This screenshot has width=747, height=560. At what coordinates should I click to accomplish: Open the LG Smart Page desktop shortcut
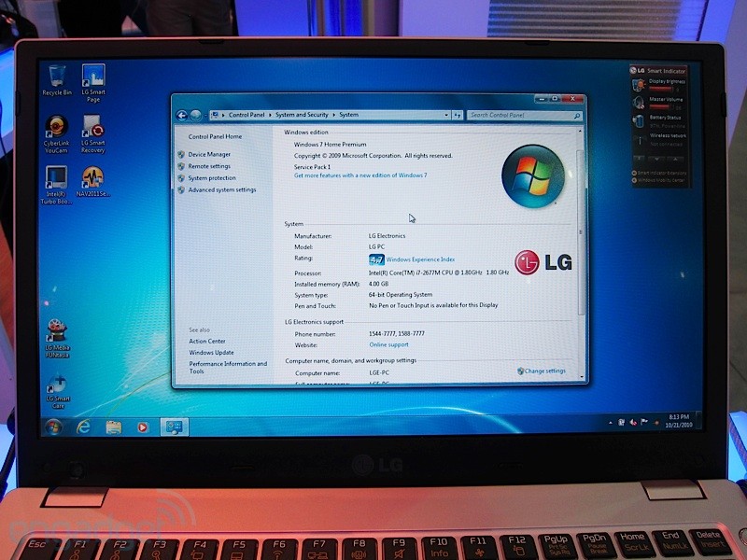(x=93, y=83)
